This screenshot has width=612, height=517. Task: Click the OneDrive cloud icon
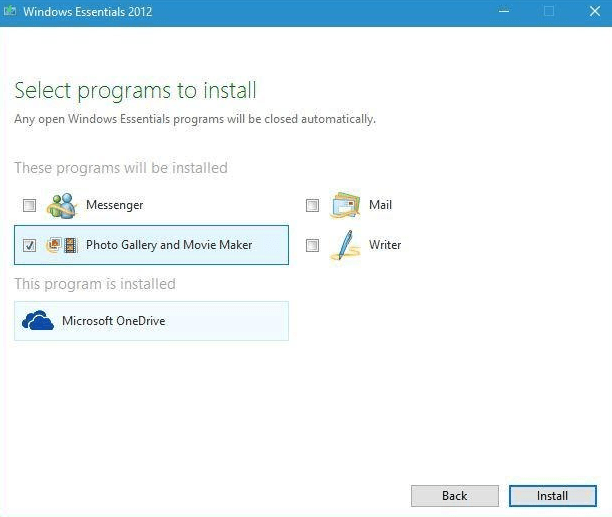(x=37, y=321)
